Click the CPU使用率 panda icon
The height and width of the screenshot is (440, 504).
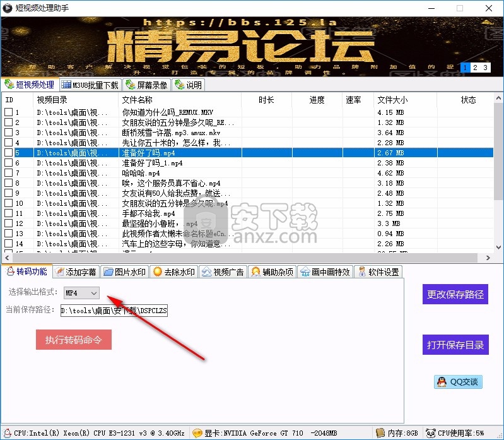pyautogui.click(x=431, y=433)
